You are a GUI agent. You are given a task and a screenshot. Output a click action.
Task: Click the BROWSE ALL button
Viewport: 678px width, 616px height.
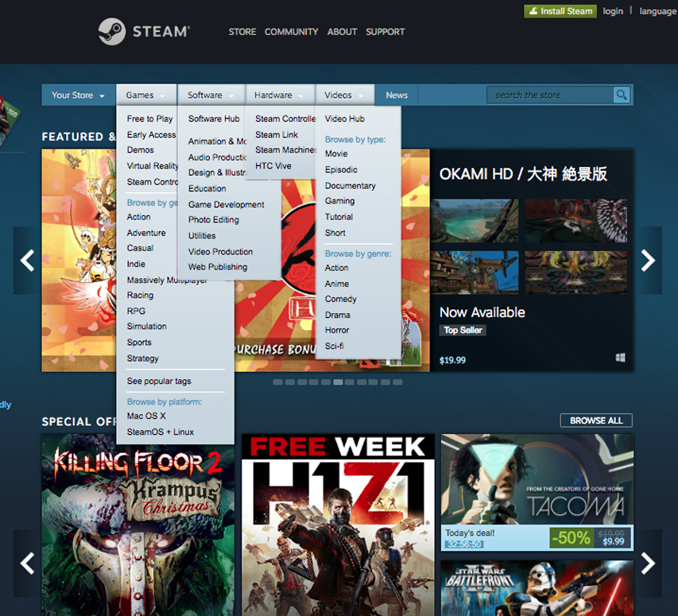click(x=596, y=420)
